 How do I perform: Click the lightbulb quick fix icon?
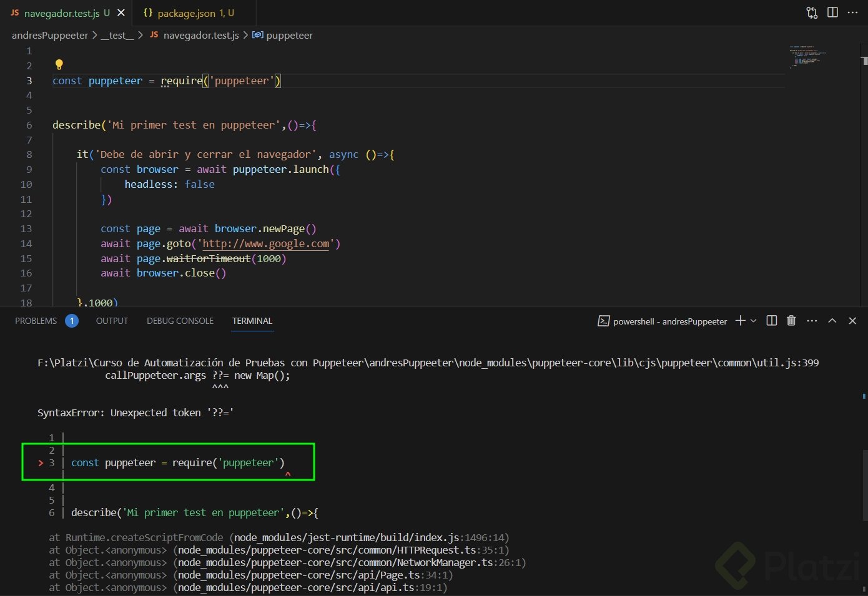coord(59,64)
